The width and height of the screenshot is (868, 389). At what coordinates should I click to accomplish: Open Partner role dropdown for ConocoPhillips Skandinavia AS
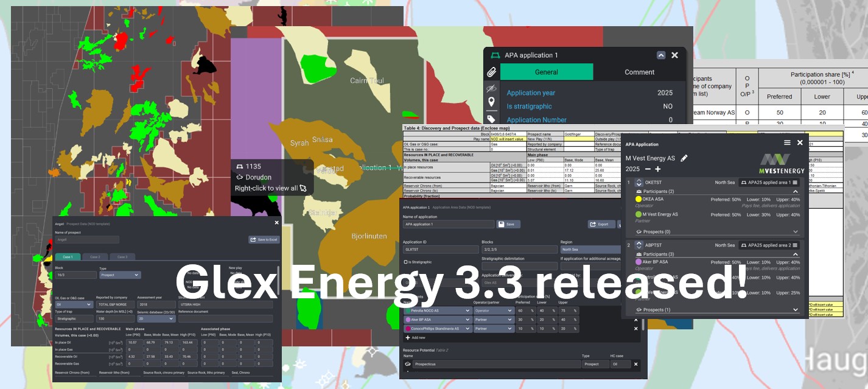(x=494, y=329)
